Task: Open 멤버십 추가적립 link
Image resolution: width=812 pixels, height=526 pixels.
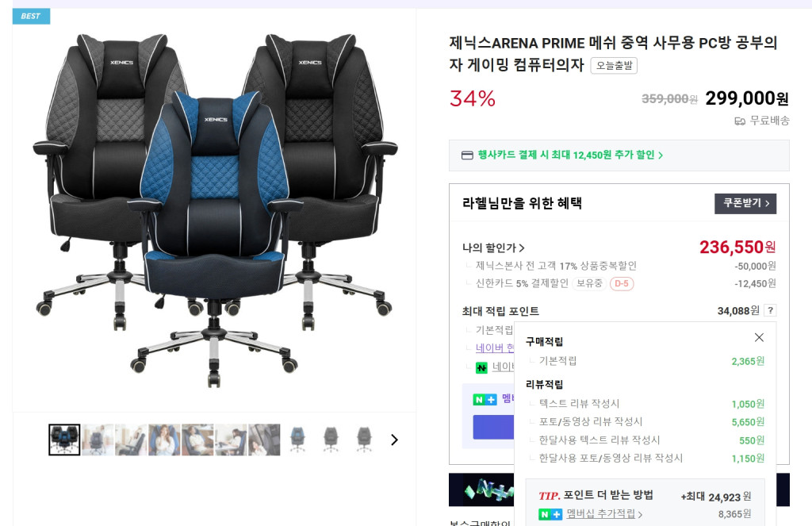Action: (x=603, y=513)
